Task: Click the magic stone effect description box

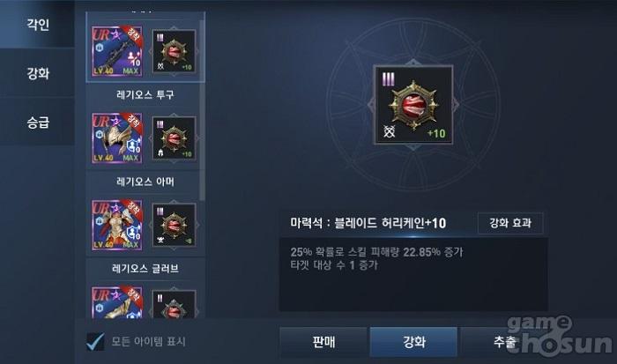Action: [x=413, y=274]
